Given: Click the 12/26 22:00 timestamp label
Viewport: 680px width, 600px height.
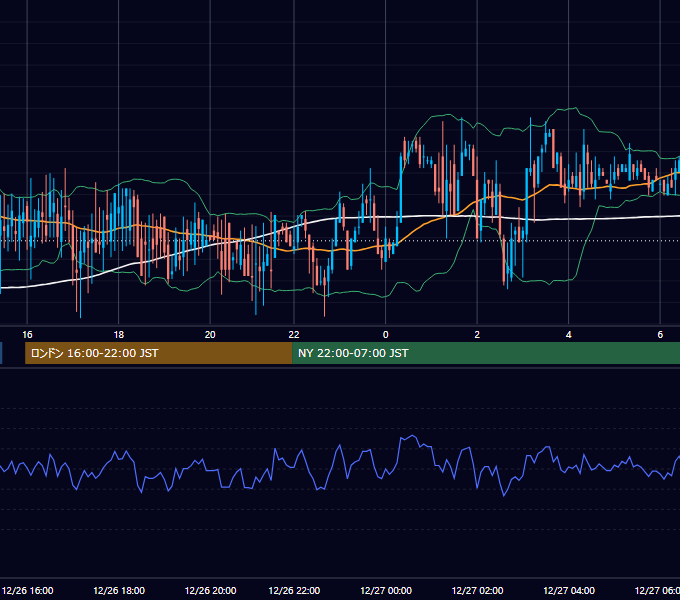Looking at the screenshot, I should (294, 590).
